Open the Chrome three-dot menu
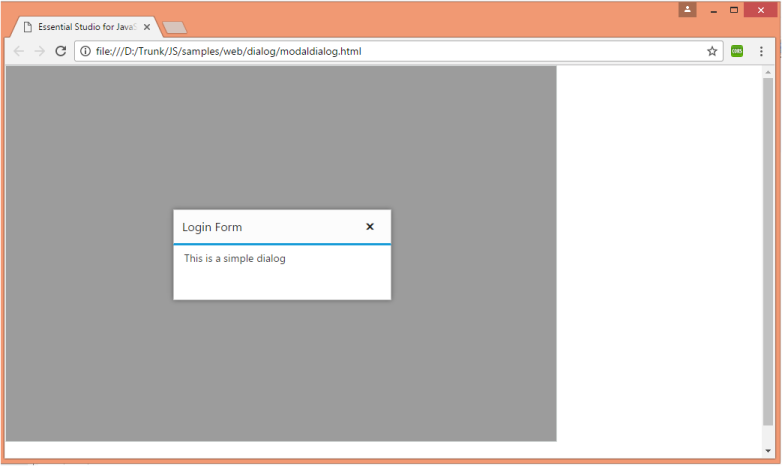Image resolution: width=782 pixels, height=466 pixels. [761, 51]
